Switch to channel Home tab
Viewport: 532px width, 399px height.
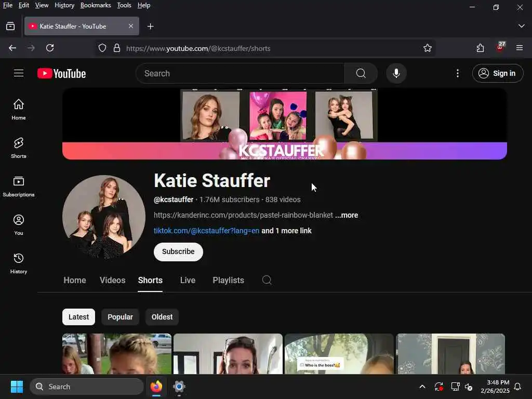pos(75,280)
